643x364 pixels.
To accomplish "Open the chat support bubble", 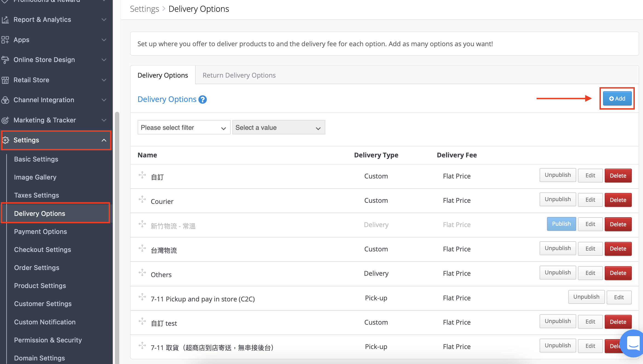I will click(632, 343).
